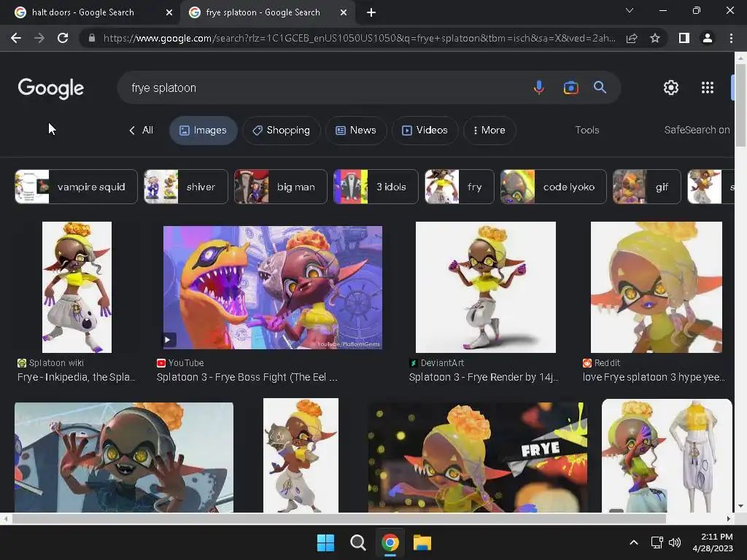Click the vertical page scrollbar thumb

click(x=740, y=105)
